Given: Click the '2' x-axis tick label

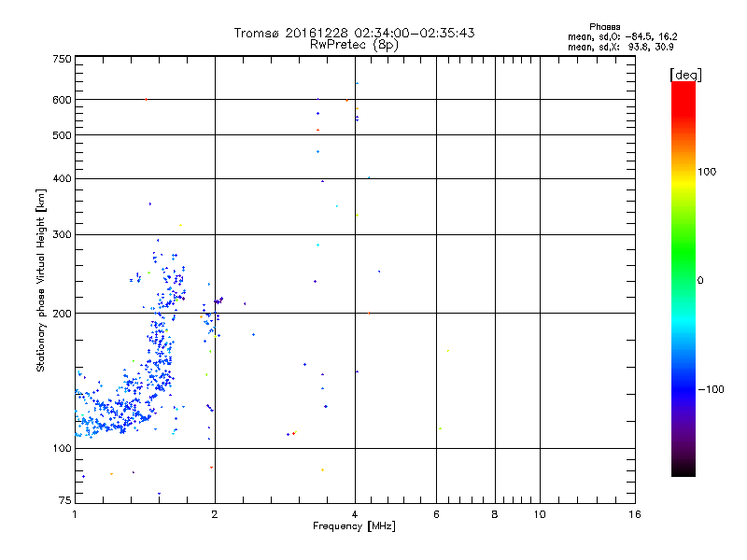Looking at the screenshot, I should point(215,514).
